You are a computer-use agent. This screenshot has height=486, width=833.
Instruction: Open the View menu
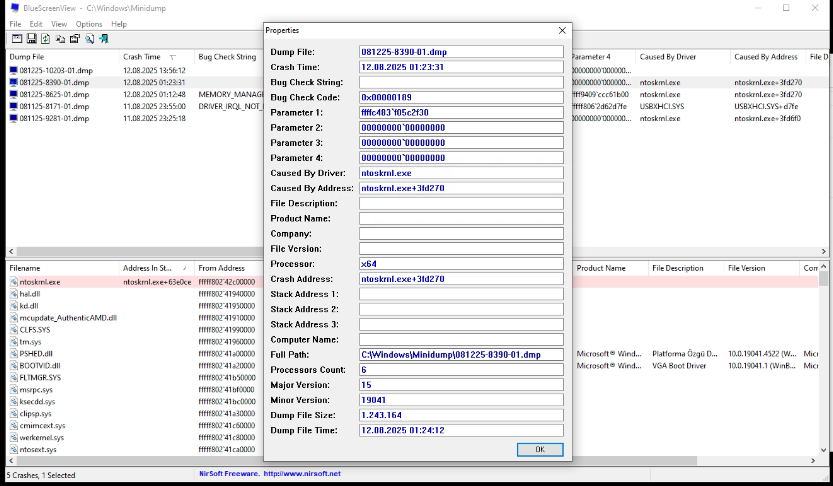pyautogui.click(x=58, y=24)
